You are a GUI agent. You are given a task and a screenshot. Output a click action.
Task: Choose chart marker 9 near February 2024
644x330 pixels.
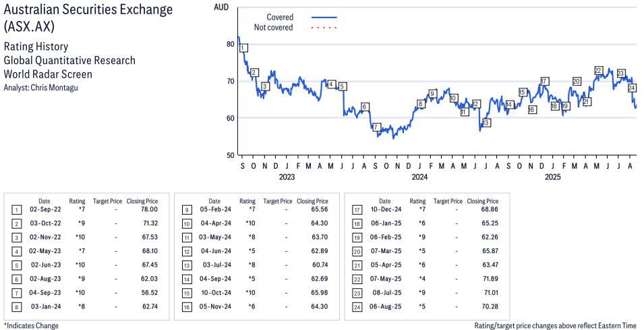432,93
